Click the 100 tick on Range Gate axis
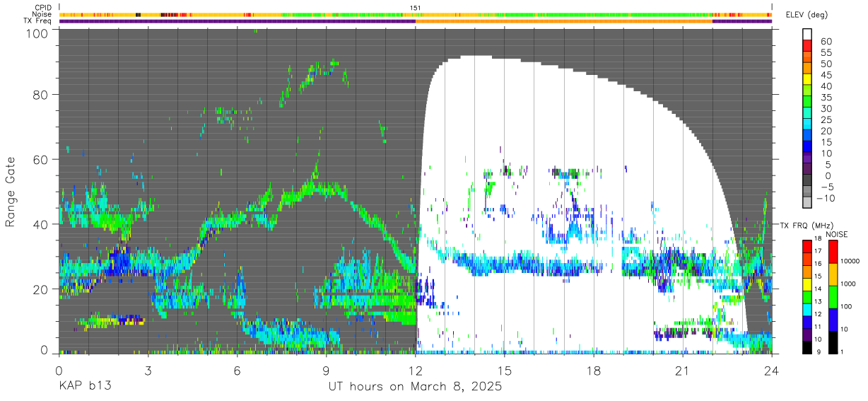Screen dimensions: 868x401 37,33
